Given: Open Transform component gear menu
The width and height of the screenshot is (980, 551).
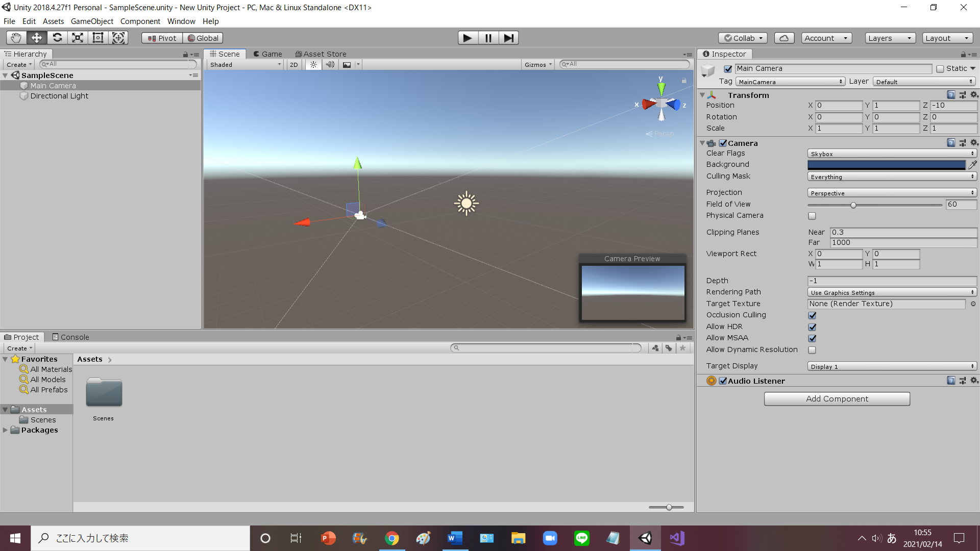Looking at the screenshot, I should [x=974, y=95].
